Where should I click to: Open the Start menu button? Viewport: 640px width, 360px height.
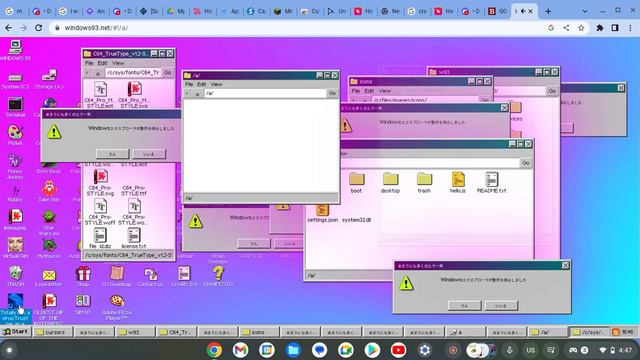click(x=16, y=332)
